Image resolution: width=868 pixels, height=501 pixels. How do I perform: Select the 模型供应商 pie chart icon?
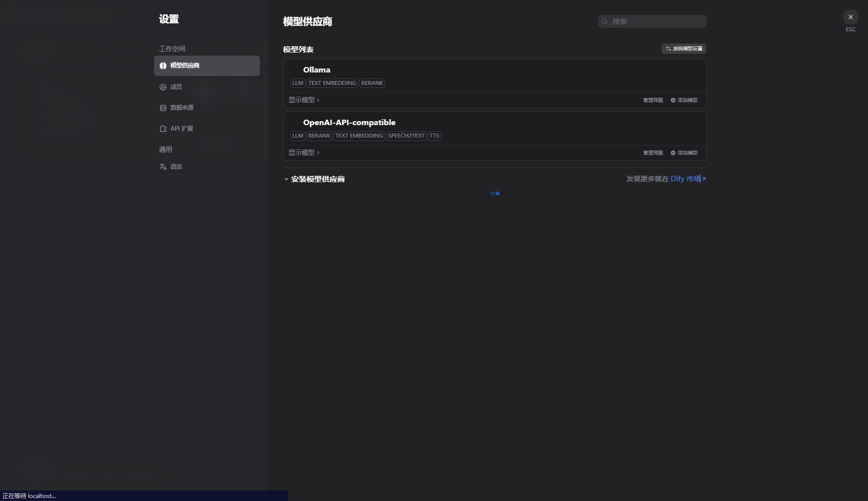click(x=163, y=66)
